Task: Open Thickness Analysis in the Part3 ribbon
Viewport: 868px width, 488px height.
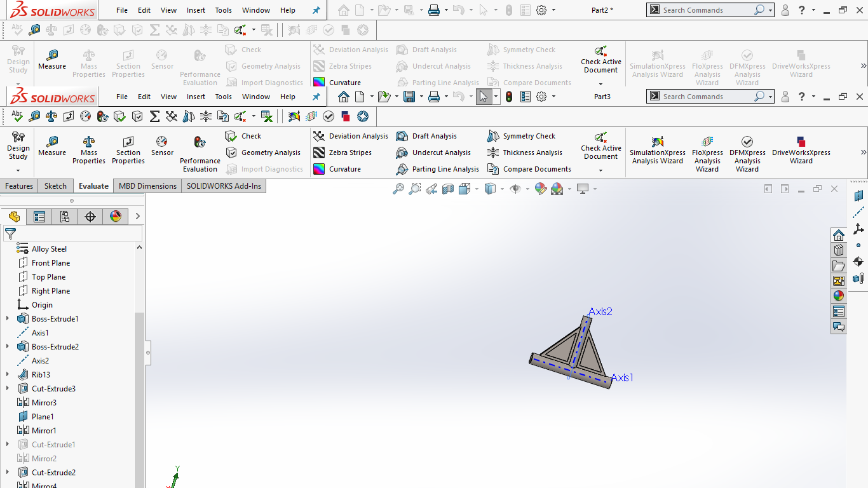Action: pyautogui.click(x=525, y=152)
